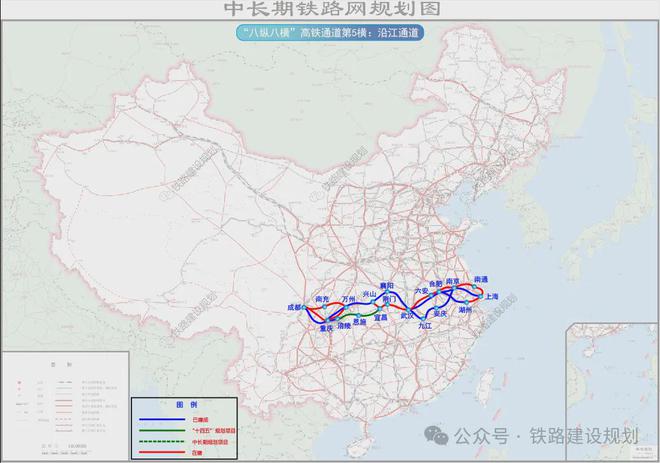Click the solid green line sample in the legend
The width and height of the screenshot is (660, 463).
pyautogui.click(x=162, y=431)
